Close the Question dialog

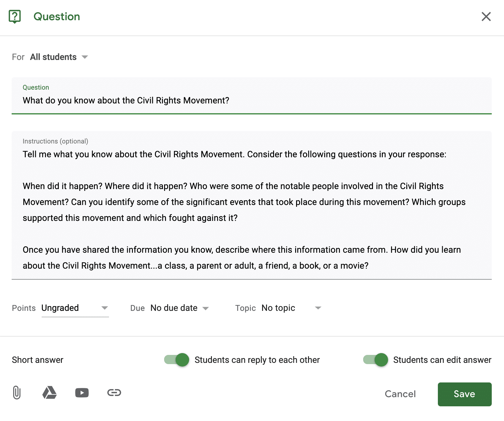pos(486,17)
